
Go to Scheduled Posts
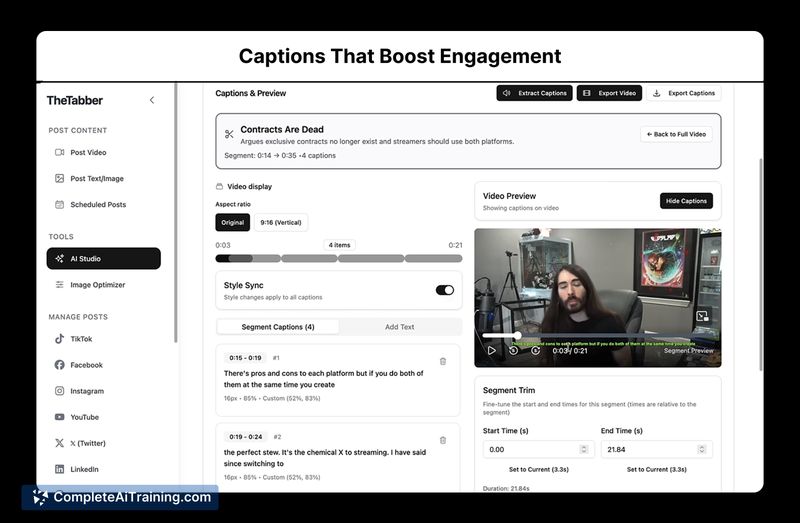point(97,205)
